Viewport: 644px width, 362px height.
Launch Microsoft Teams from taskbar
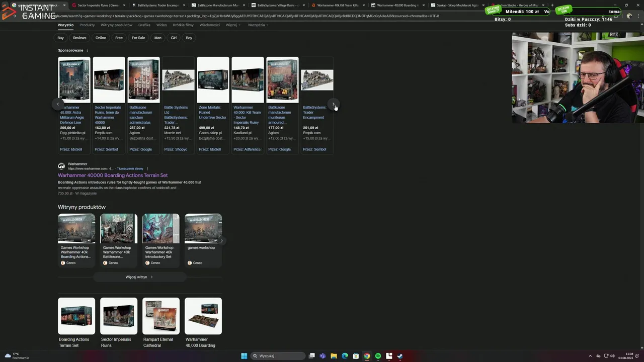(323, 356)
